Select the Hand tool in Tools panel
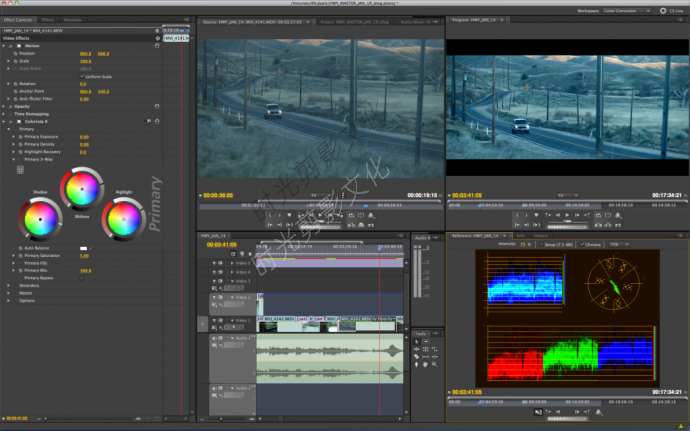Image resolution: width=690 pixels, height=431 pixels. click(426, 365)
